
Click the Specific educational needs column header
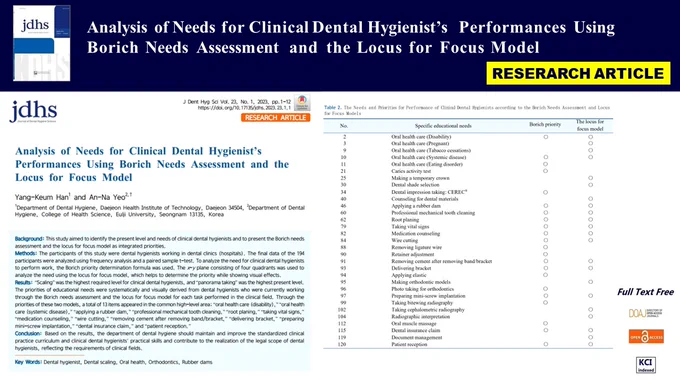tap(443, 126)
